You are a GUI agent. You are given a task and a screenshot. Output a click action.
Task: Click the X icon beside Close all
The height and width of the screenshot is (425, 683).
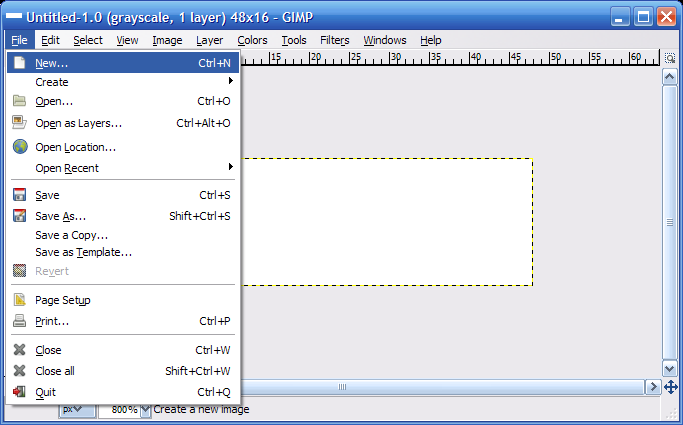point(19,371)
